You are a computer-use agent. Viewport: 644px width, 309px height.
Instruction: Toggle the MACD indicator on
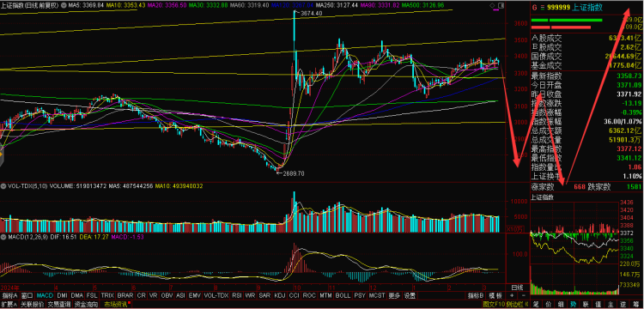tap(45, 295)
